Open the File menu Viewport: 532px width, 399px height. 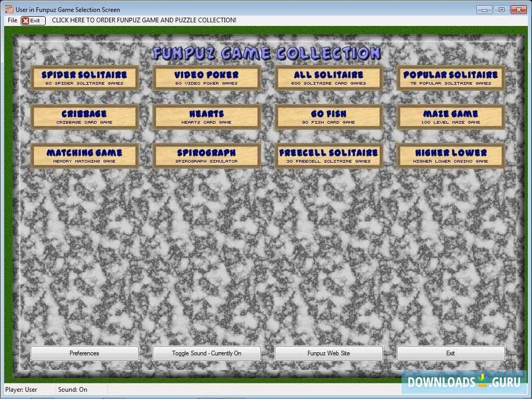pos(12,20)
